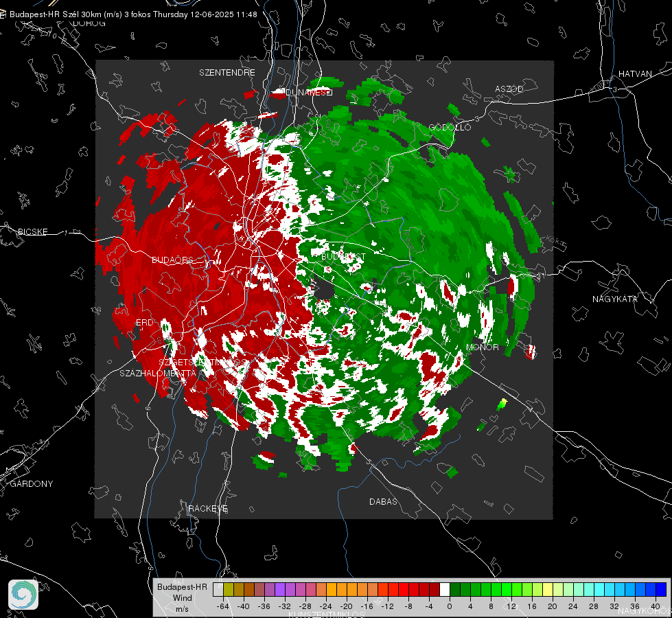Click the legend value label -64
Image resolution: width=672 pixels, height=618 pixels.
(223, 606)
